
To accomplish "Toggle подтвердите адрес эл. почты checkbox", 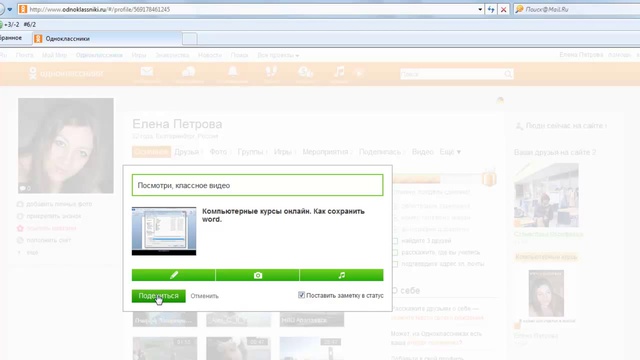I will pos(395,264).
